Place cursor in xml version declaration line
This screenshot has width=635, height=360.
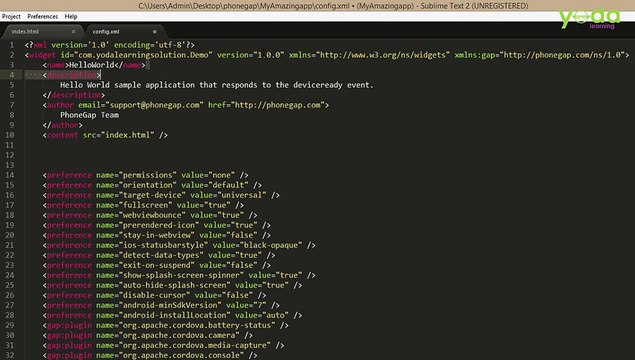tap(109, 45)
